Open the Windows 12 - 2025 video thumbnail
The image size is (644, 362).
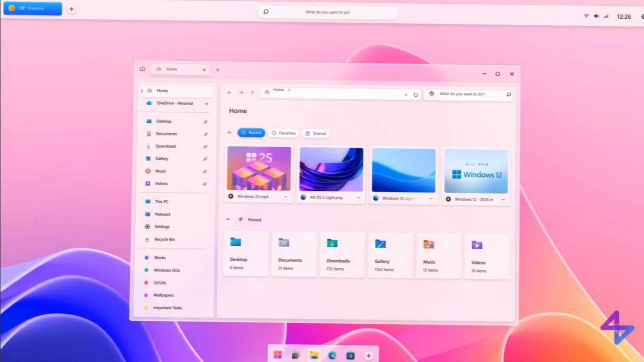pyautogui.click(x=476, y=171)
